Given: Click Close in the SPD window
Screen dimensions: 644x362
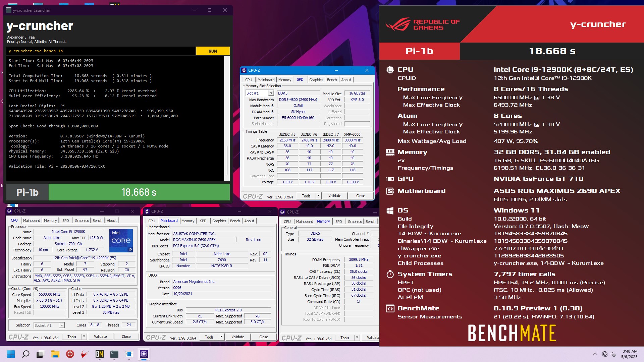Looking at the screenshot, I should pyautogui.click(x=361, y=196).
